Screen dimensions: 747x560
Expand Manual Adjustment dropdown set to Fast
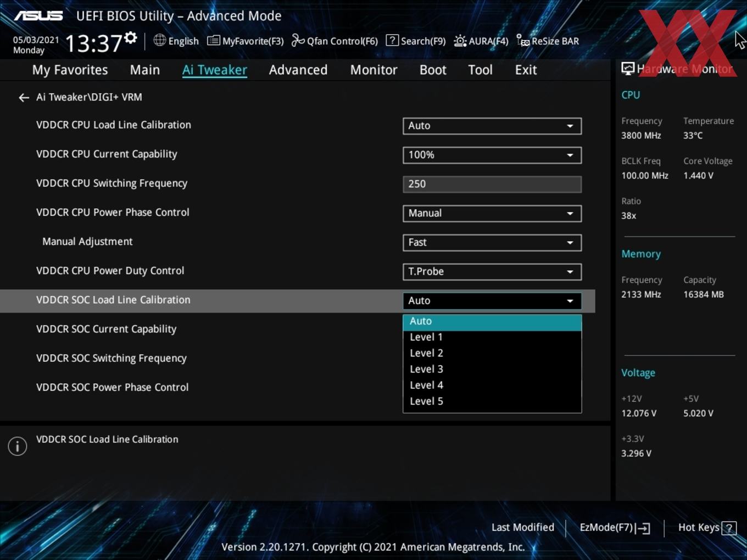pos(492,242)
